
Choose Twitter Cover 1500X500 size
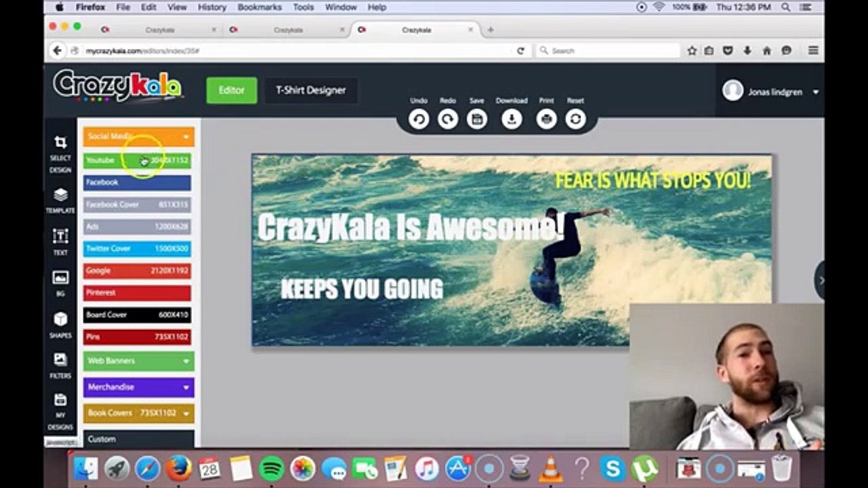(137, 249)
